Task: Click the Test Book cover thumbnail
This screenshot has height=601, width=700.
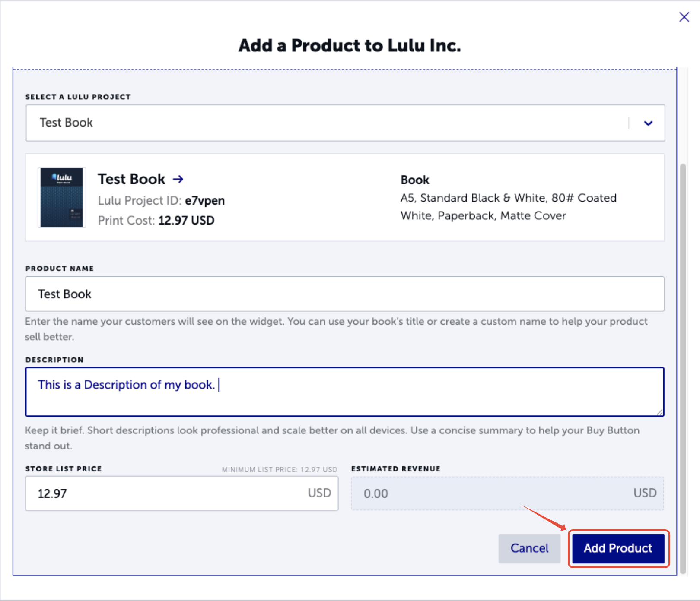Action: (62, 197)
